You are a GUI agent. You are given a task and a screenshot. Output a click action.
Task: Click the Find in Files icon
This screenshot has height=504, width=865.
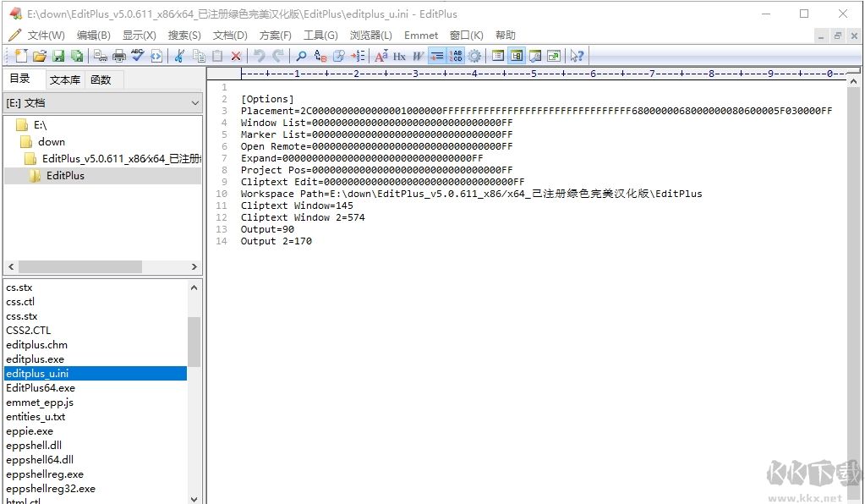tap(339, 56)
